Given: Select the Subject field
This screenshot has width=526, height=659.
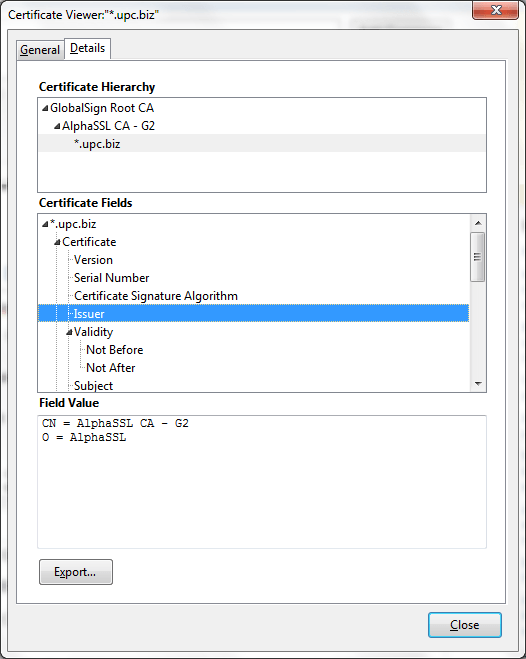Looking at the screenshot, I should [x=93, y=385].
